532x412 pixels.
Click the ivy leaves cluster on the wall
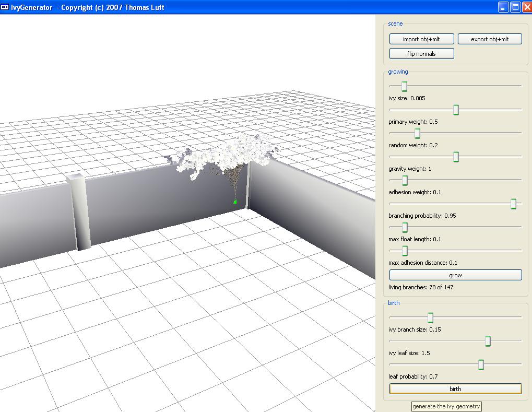(x=224, y=156)
